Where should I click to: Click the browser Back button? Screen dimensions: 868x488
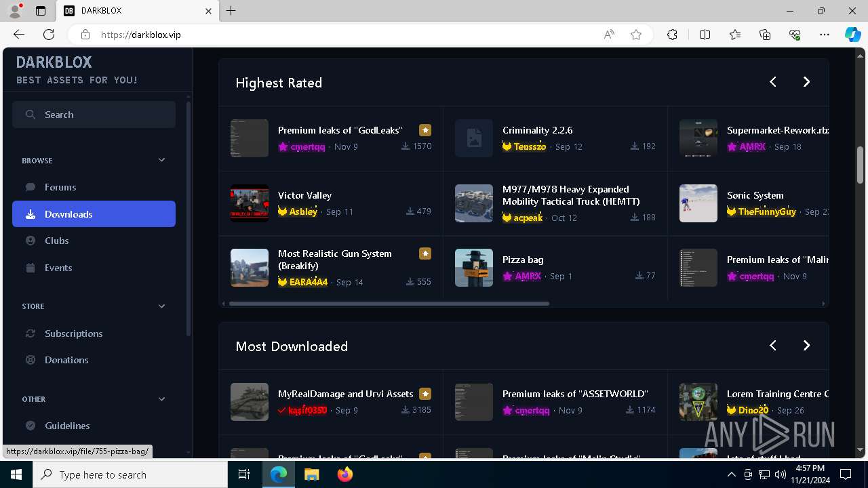(x=19, y=35)
